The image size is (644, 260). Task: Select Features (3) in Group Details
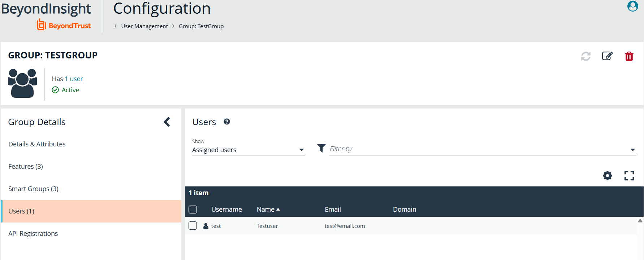coord(26,167)
